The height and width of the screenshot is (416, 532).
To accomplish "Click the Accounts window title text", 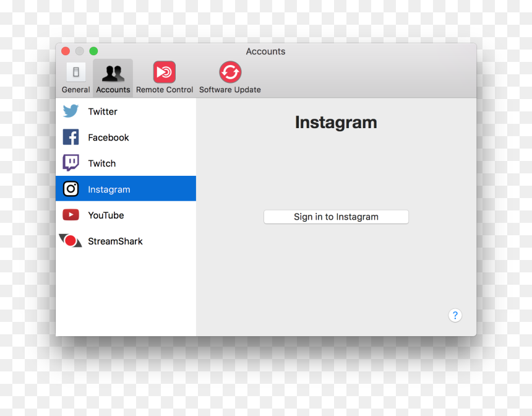I will point(265,51).
